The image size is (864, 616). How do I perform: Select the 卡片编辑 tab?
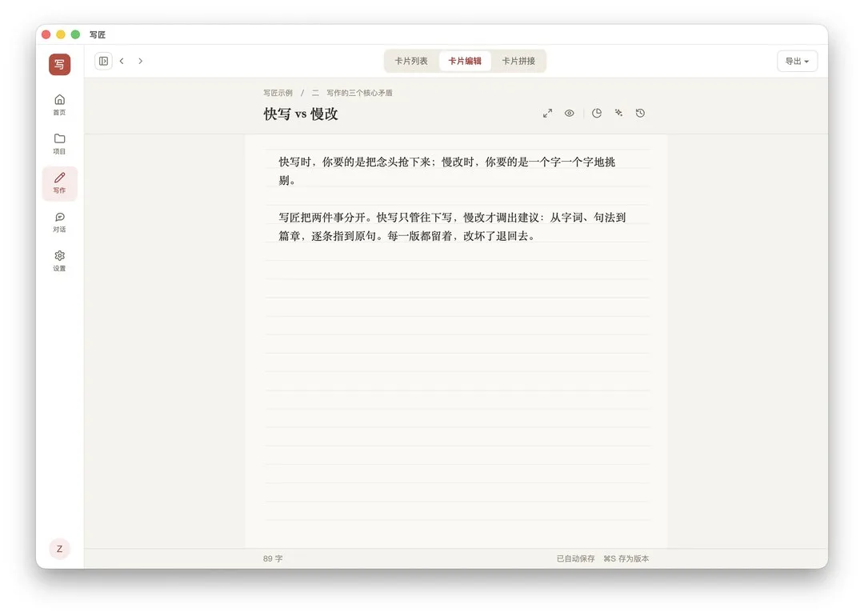(x=465, y=61)
